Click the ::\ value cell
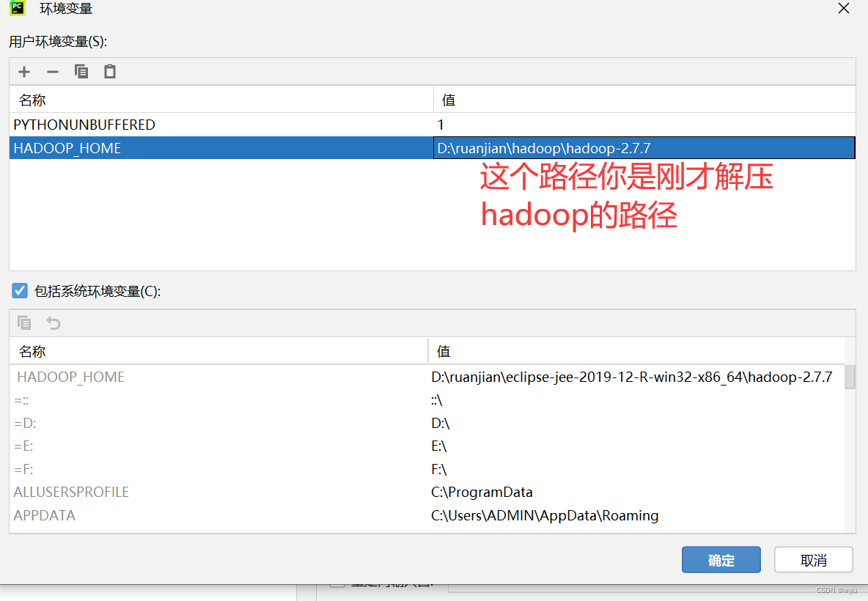The image size is (868, 601). click(x=437, y=400)
